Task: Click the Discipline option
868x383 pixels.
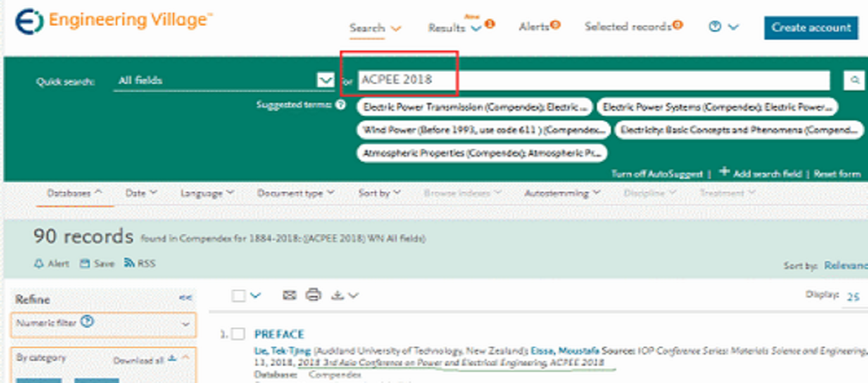Action: tap(650, 193)
